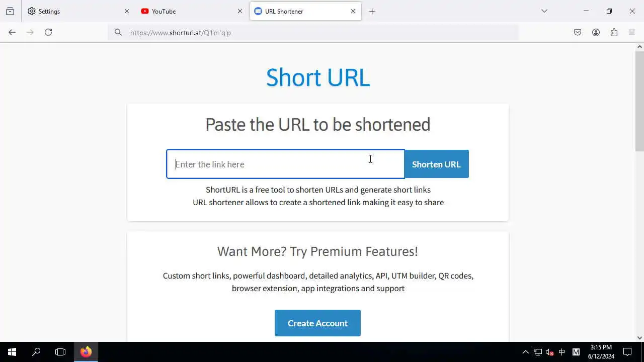Open the notification center icon
The image size is (644, 362).
point(627,352)
